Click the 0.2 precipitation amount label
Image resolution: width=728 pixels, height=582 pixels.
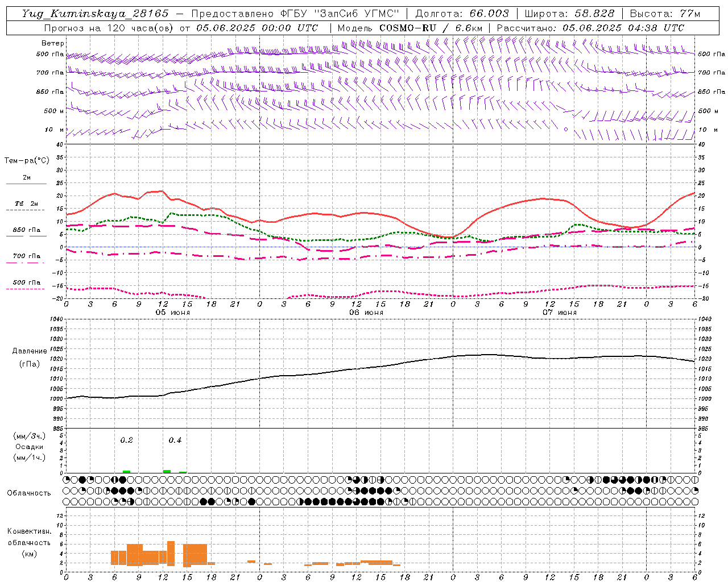126,440
